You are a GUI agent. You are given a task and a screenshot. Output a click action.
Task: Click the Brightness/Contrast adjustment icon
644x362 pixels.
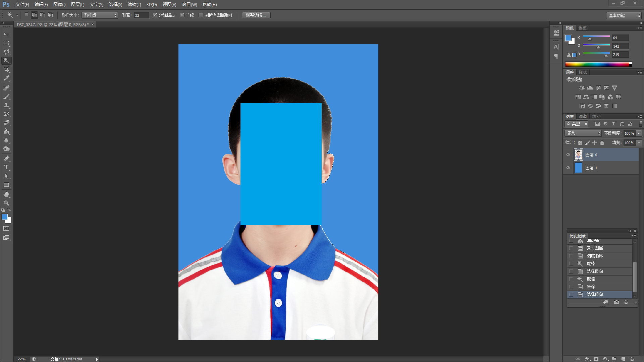tap(582, 88)
